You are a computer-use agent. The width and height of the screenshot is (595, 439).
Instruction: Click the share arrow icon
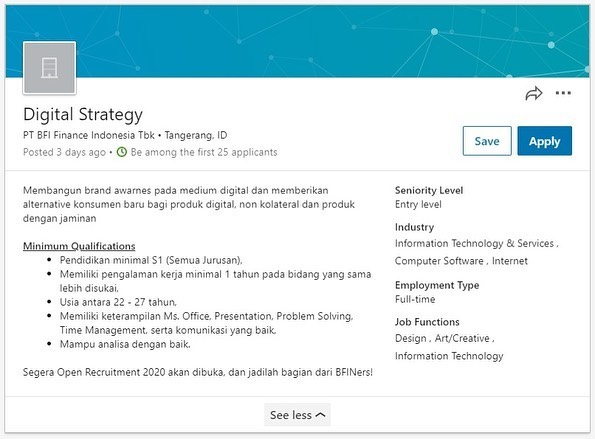point(534,93)
